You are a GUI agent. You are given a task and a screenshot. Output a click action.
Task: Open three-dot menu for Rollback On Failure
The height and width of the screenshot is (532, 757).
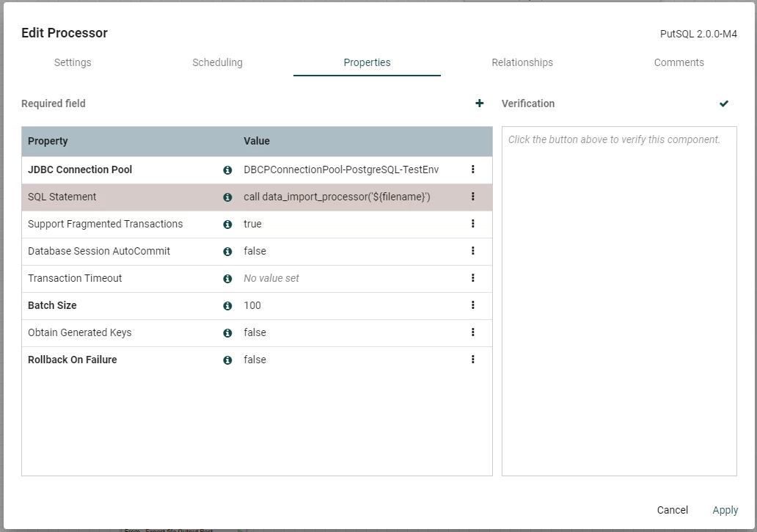(x=472, y=359)
